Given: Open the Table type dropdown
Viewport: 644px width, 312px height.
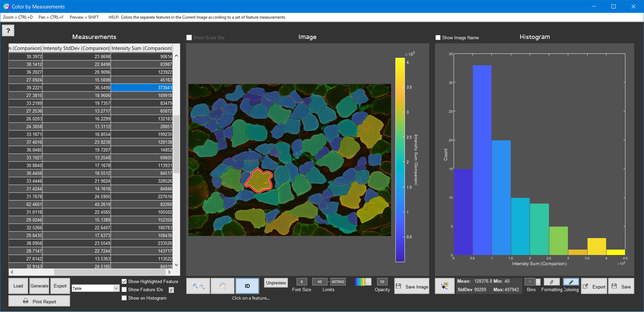Looking at the screenshot, I should pyautogui.click(x=116, y=288).
